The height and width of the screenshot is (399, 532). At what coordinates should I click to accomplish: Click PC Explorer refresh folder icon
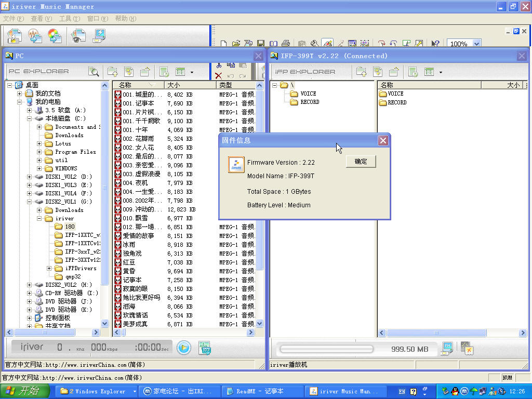[129, 72]
